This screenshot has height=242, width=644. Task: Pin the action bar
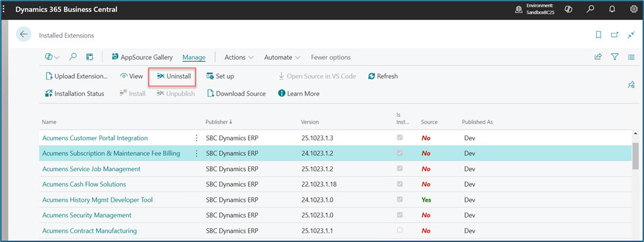click(631, 85)
